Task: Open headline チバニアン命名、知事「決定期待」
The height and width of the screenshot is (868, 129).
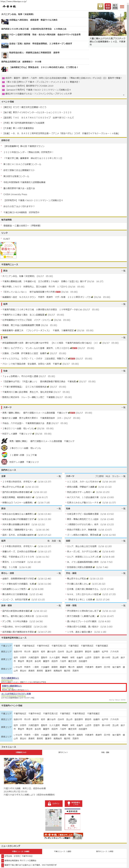Action: pos(18,15)
